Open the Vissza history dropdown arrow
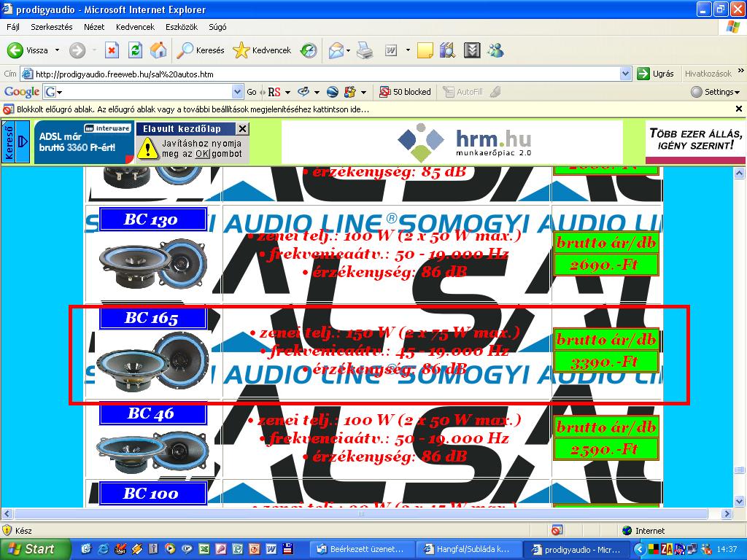Image resolution: width=747 pixels, height=560 pixels. (x=58, y=50)
